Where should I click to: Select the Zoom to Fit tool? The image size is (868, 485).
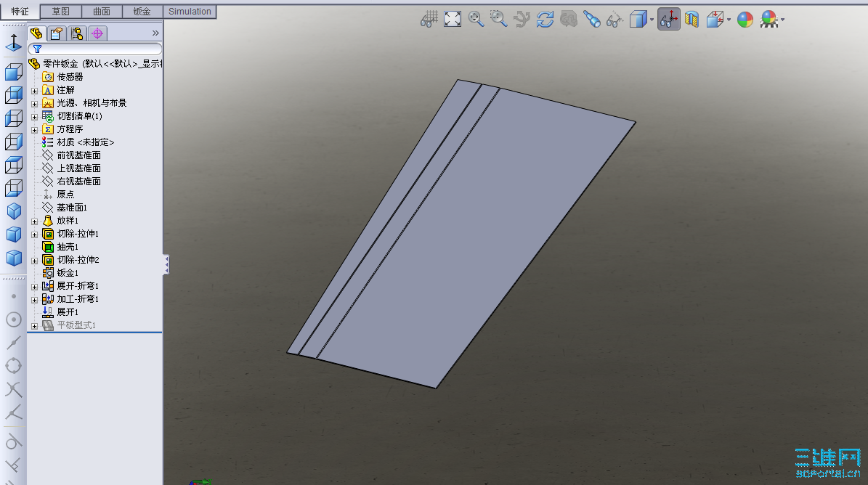coord(451,19)
